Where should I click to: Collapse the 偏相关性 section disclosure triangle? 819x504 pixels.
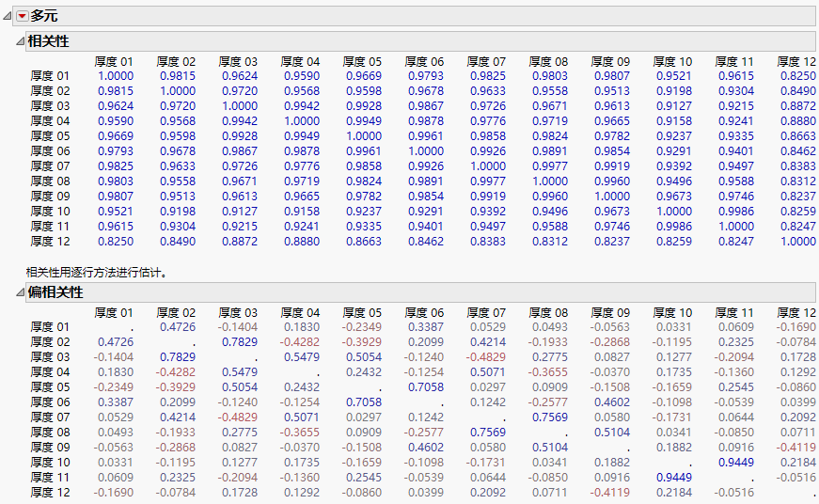[21, 292]
